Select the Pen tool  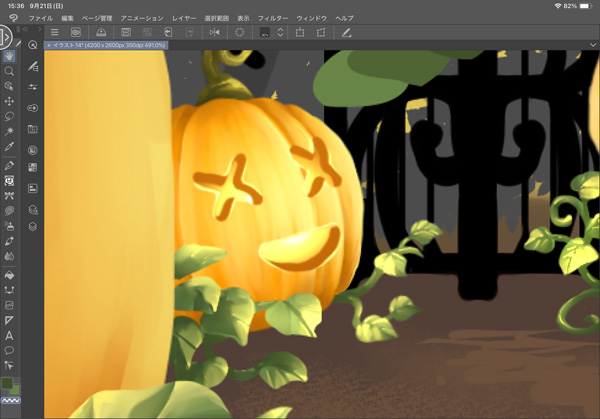pyautogui.click(x=9, y=164)
